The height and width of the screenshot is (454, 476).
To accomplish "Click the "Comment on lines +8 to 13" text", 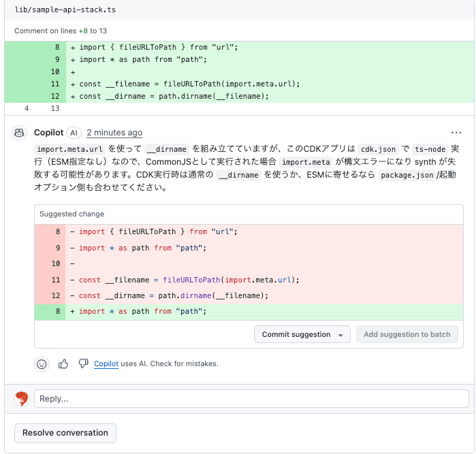I will [61, 31].
